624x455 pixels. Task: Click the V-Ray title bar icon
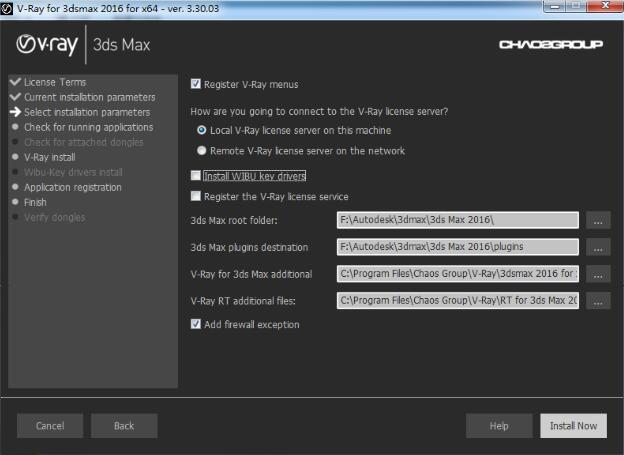click(8, 9)
